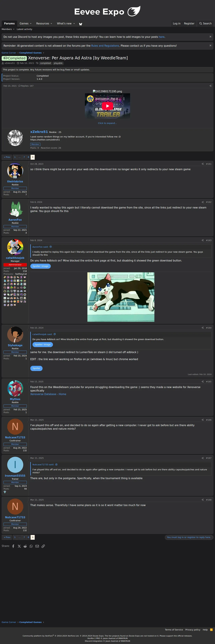Jump to AaronFox's quoted post arrow
The height and width of the screenshot is (644, 215).
pos(51,247)
